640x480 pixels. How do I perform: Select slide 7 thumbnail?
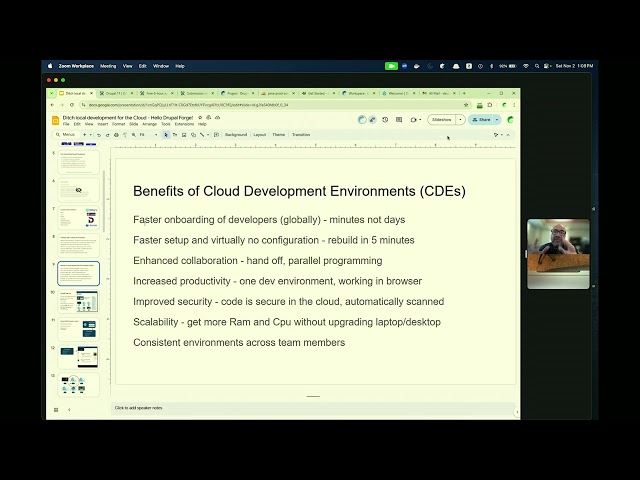point(78,218)
